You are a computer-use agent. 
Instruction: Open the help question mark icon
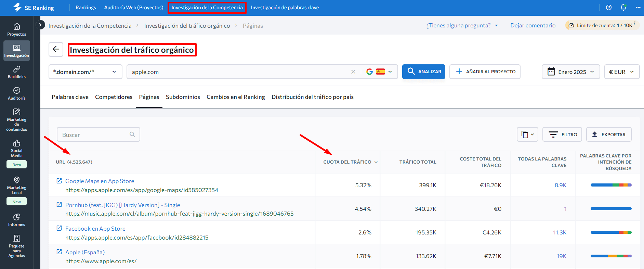click(x=608, y=8)
